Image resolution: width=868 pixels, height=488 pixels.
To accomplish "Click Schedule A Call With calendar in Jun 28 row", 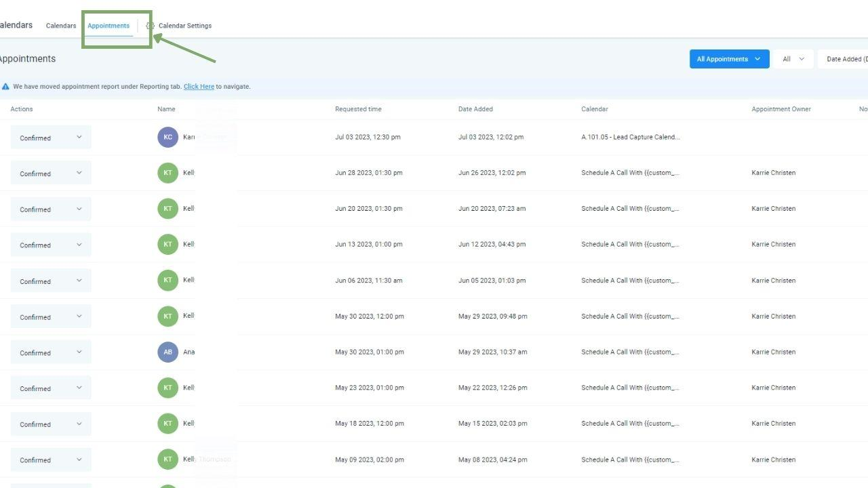I will (631, 173).
